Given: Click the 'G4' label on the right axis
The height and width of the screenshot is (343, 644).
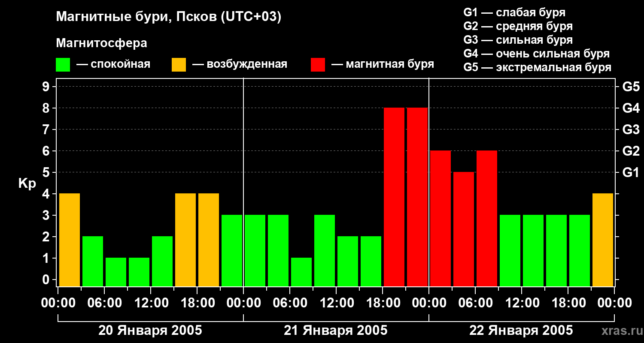Looking at the screenshot, I should pos(631,108).
